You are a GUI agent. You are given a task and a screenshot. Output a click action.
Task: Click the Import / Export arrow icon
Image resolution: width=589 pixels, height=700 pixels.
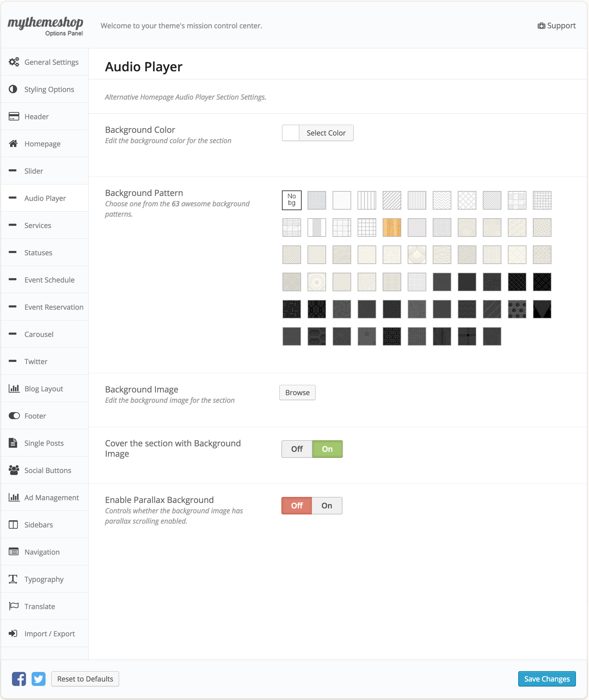click(x=13, y=633)
